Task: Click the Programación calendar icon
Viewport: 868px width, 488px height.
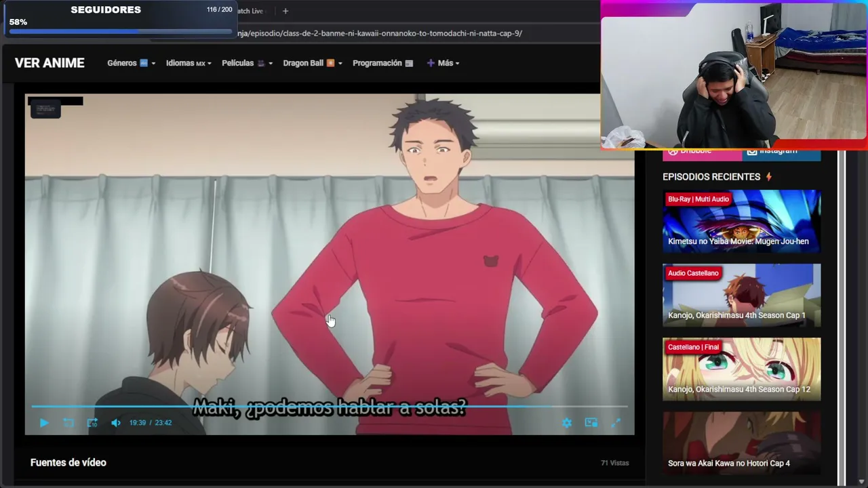Action: pos(409,63)
